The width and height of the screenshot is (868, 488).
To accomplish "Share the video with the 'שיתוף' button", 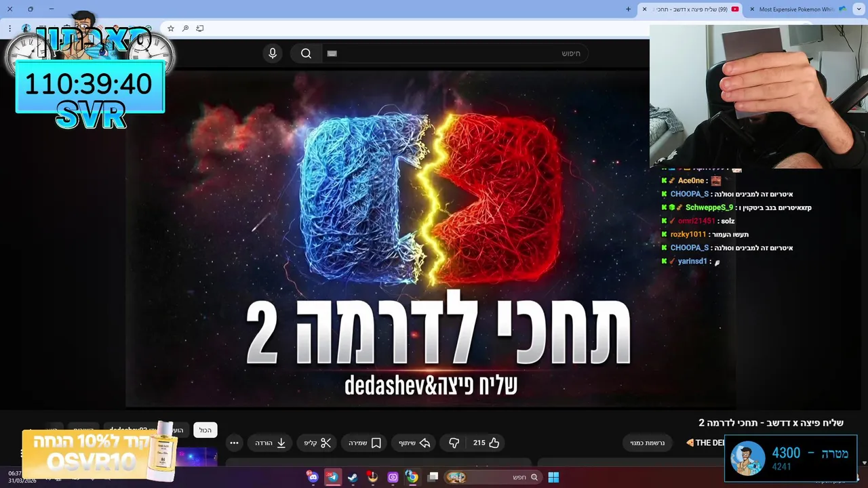I will click(414, 443).
